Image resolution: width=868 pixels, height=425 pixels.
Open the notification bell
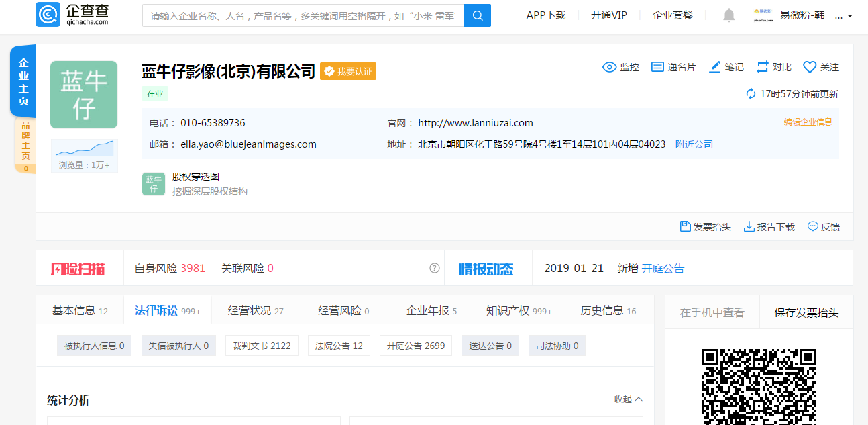(728, 15)
